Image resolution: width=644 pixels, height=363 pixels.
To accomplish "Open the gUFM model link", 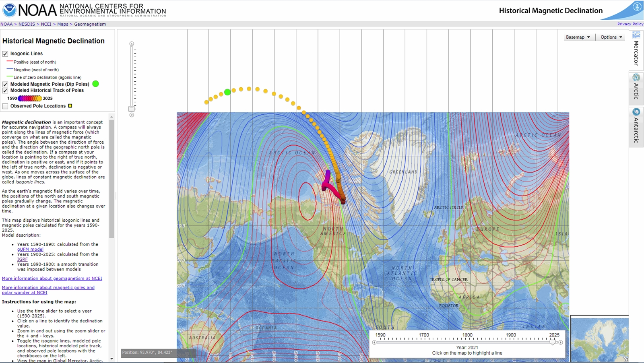I will point(30,250).
